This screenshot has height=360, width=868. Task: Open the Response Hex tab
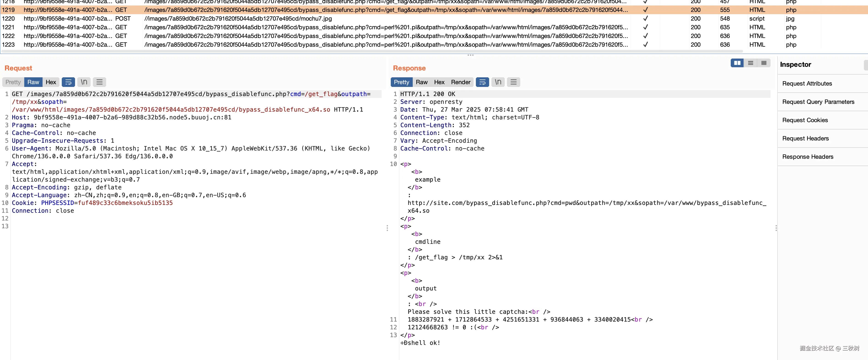(x=439, y=82)
